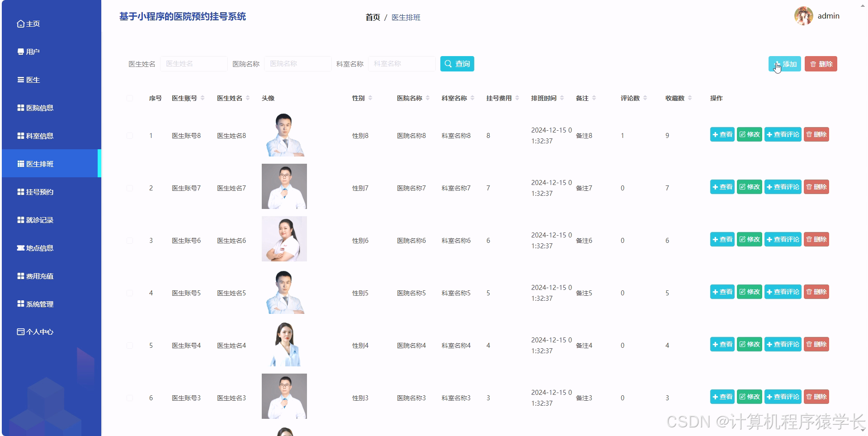Select the 挂号预约 appointment icon

click(20, 192)
